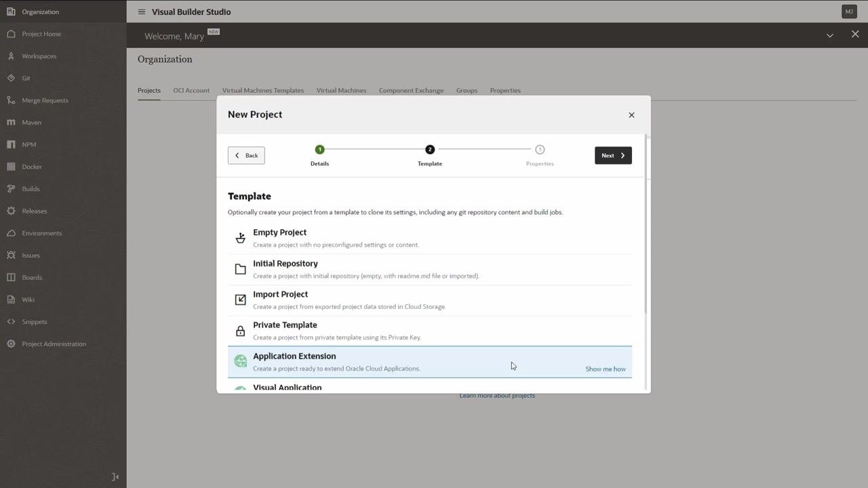Open the Organization icon in sidebar
Viewport: 868px width, 488px height.
pos(11,12)
